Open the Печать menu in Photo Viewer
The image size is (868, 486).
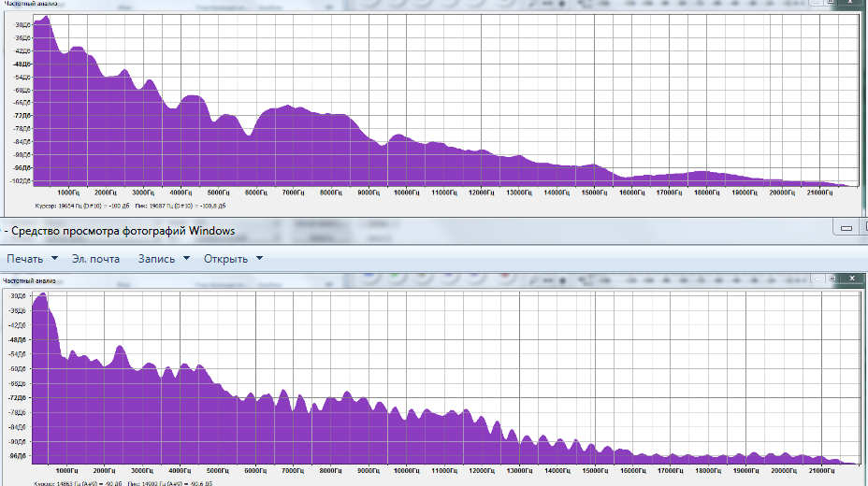coord(25,259)
